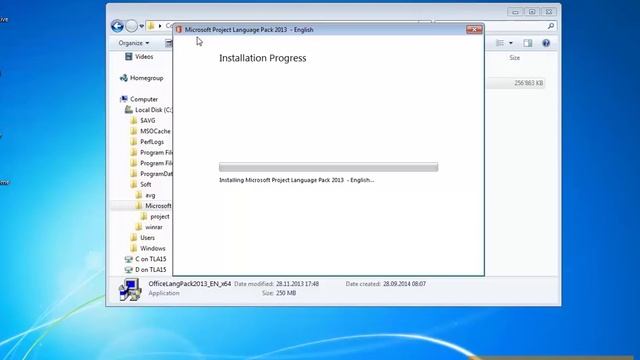Viewport: 640px width, 360px height.
Task: Open network drive D on TLA15
Action: [x=151, y=269]
